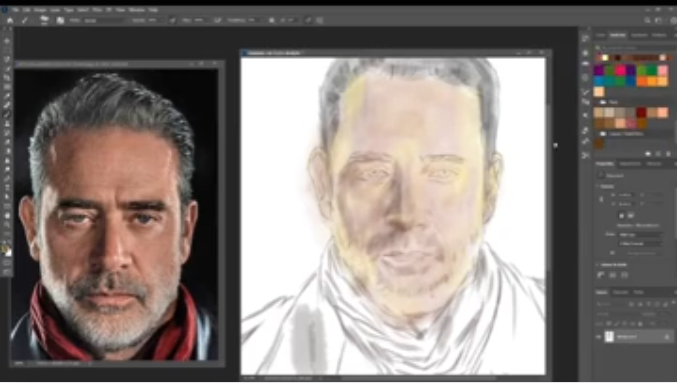Toggle rulers icon in Rulers & Grids
Viewport: 677px width, 383px height.
601,275
